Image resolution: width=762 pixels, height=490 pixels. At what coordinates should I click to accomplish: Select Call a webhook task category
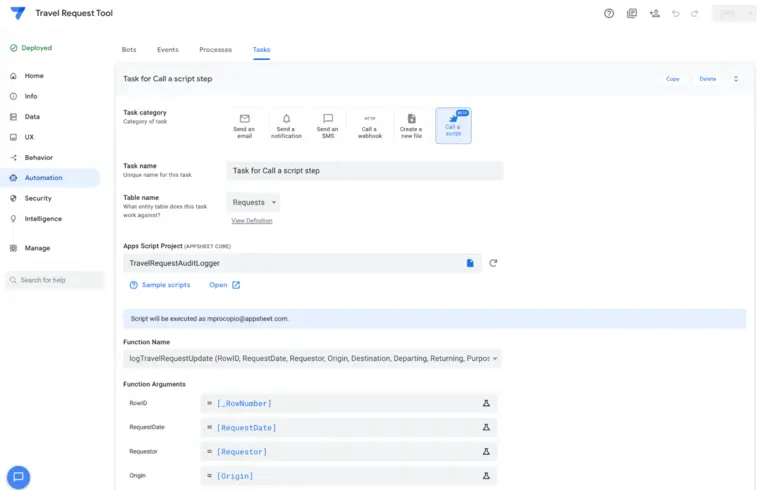pyautogui.click(x=369, y=125)
